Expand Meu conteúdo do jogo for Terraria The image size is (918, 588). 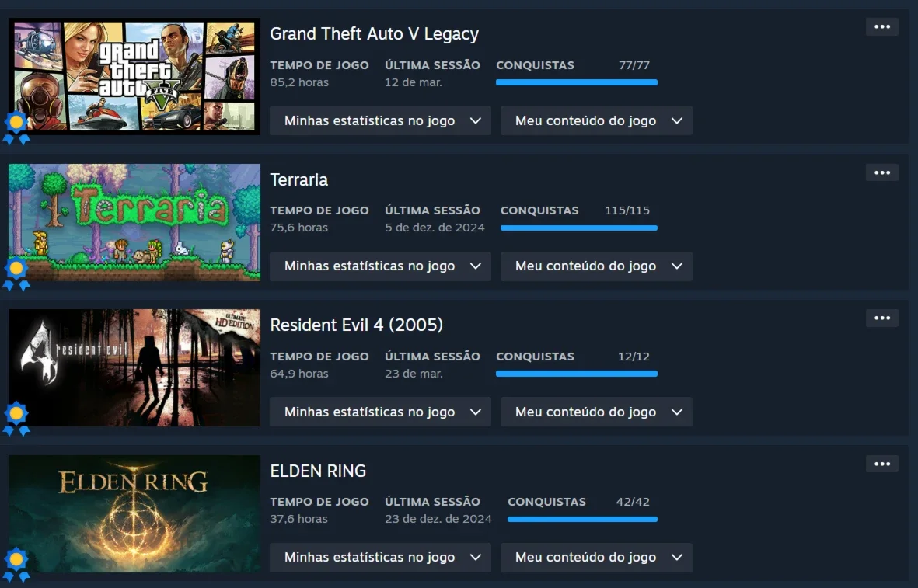(x=596, y=266)
